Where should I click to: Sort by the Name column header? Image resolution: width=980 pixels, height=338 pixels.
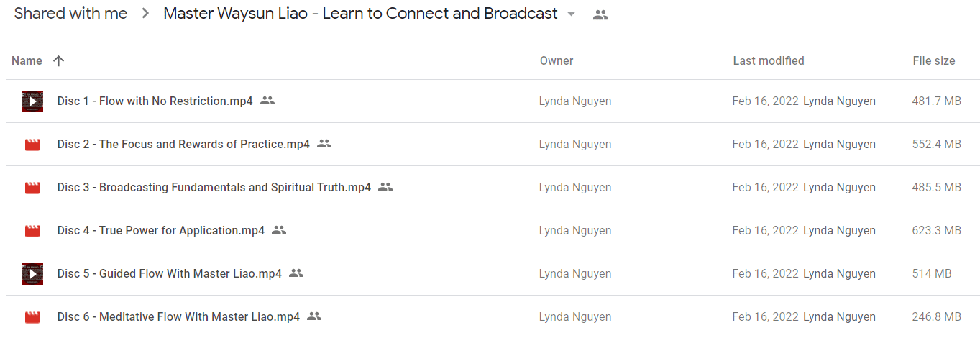[27, 60]
